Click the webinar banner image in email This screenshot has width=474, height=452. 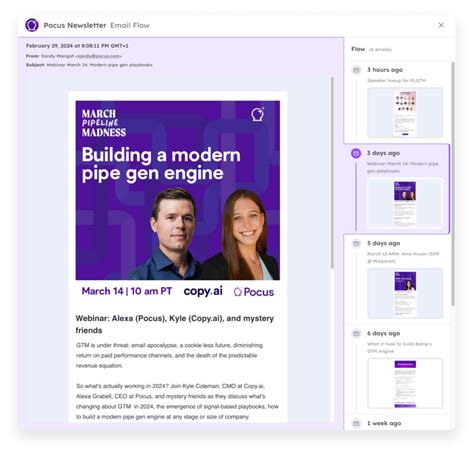[x=178, y=190]
